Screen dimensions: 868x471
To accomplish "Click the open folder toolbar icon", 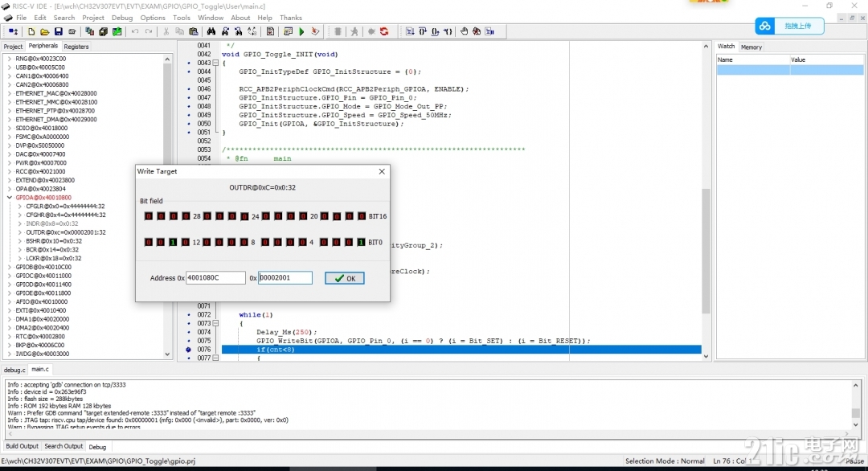I will [44, 31].
